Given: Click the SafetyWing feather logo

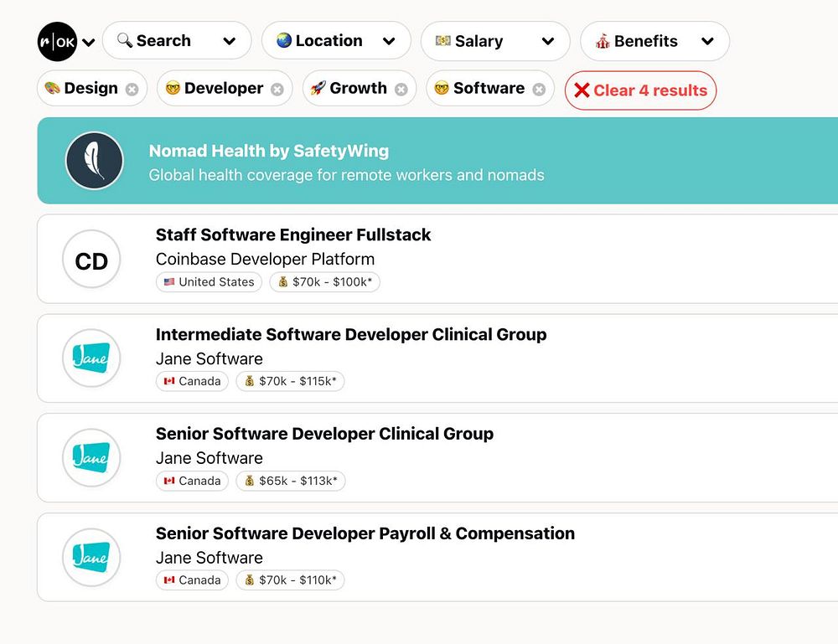Looking at the screenshot, I should (x=95, y=161).
